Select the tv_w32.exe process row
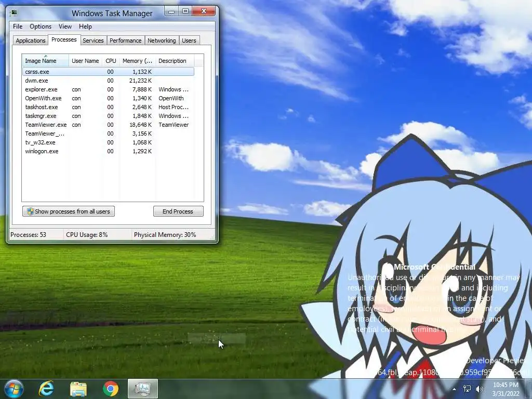Viewport: 532px width, 399px height. click(108, 142)
